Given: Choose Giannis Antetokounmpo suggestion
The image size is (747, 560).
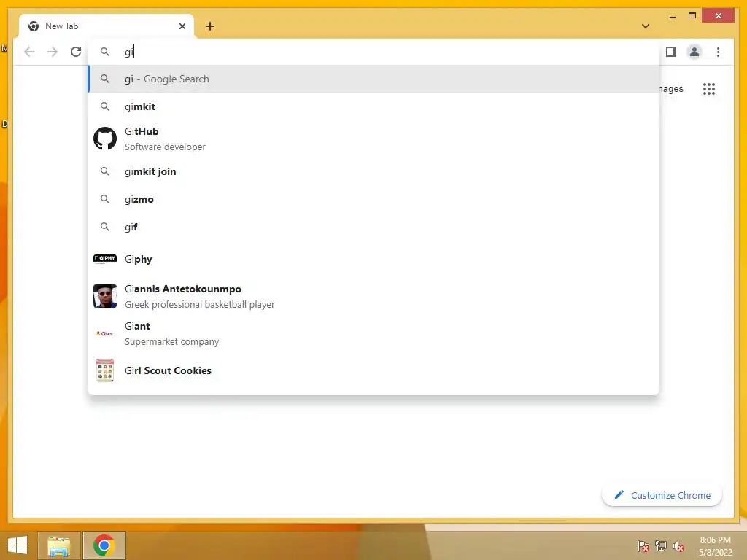Looking at the screenshot, I should coord(374,296).
